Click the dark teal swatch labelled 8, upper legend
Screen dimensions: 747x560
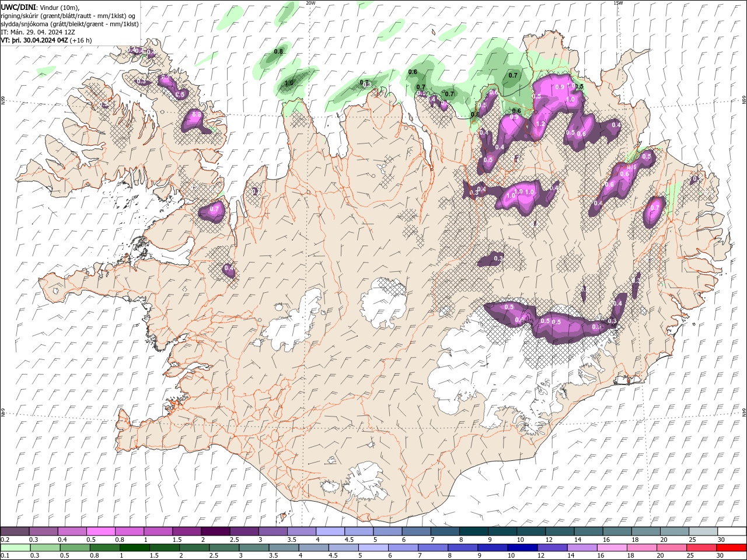[x=473, y=531]
